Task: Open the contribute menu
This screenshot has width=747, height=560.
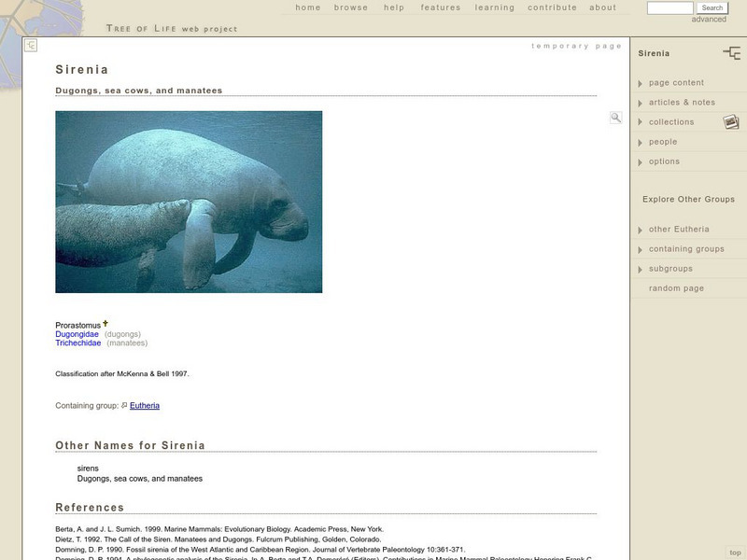Action: [552, 7]
